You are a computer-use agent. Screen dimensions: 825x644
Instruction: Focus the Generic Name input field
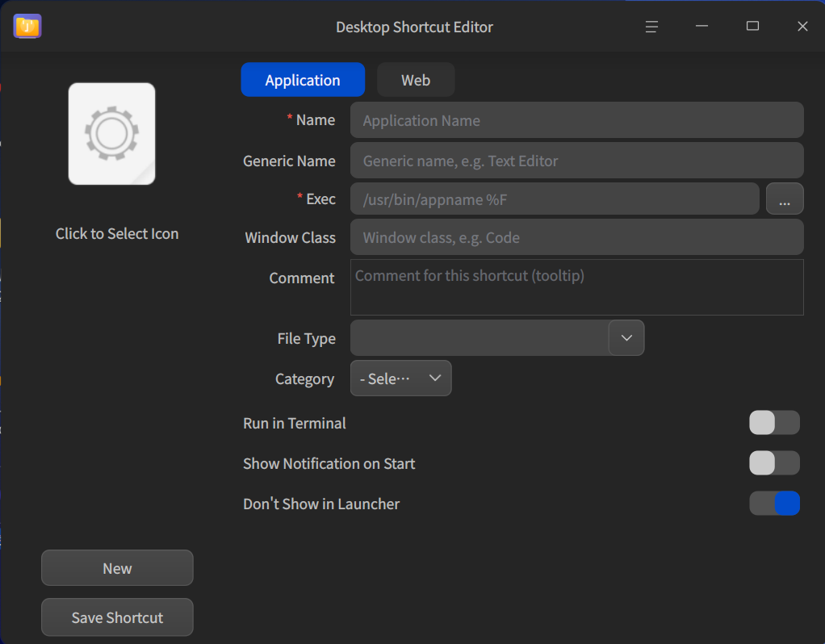click(576, 161)
